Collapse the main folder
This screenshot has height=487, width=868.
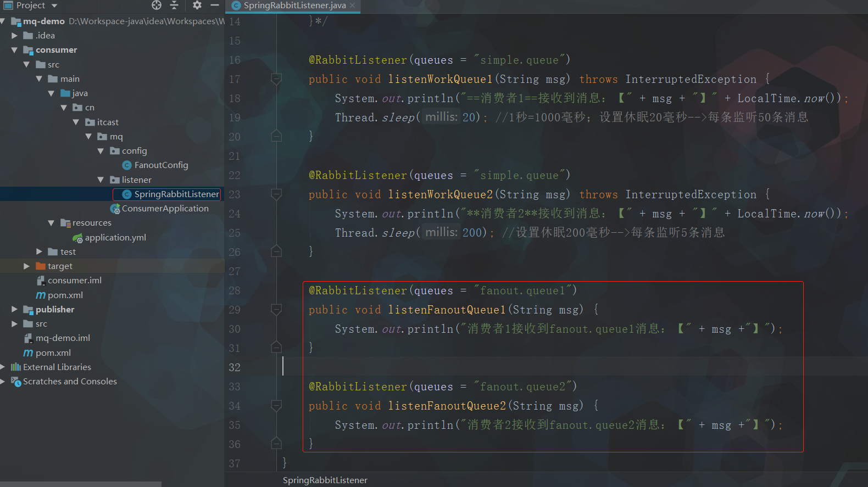(x=39, y=79)
